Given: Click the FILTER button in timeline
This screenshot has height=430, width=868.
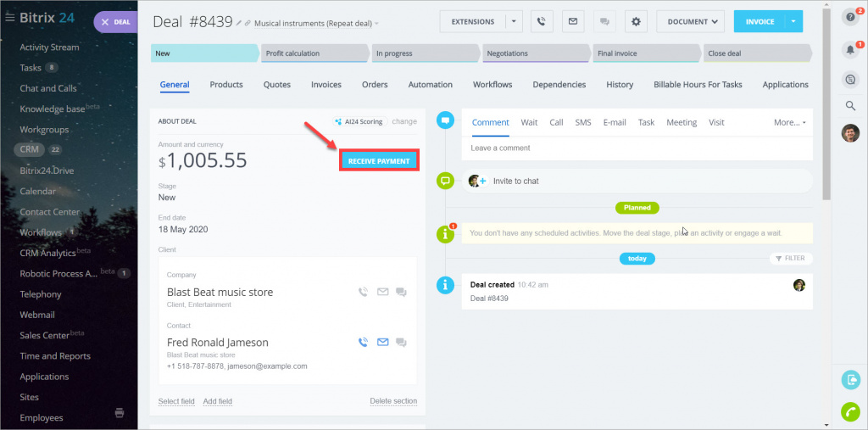Looking at the screenshot, I should [791, 258].
